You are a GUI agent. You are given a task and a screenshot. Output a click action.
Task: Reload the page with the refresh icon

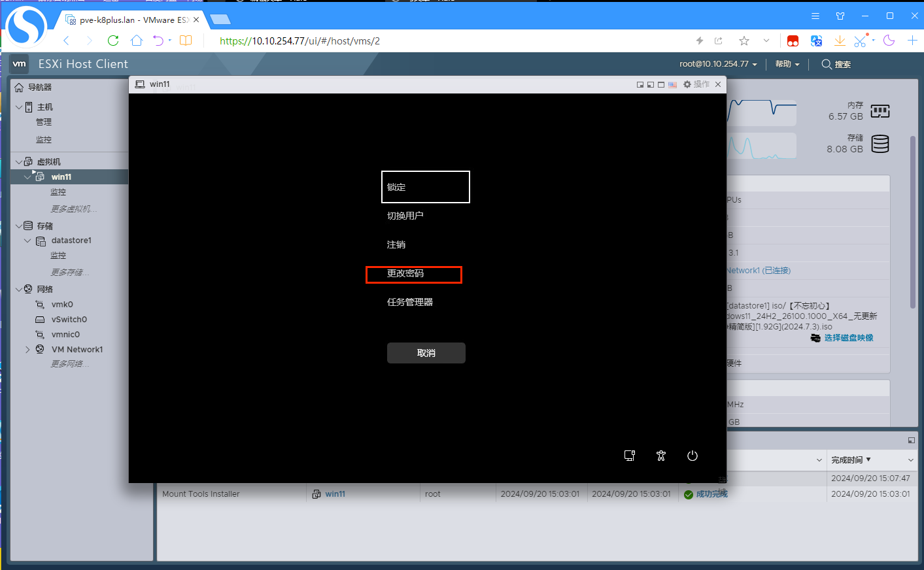113,41
